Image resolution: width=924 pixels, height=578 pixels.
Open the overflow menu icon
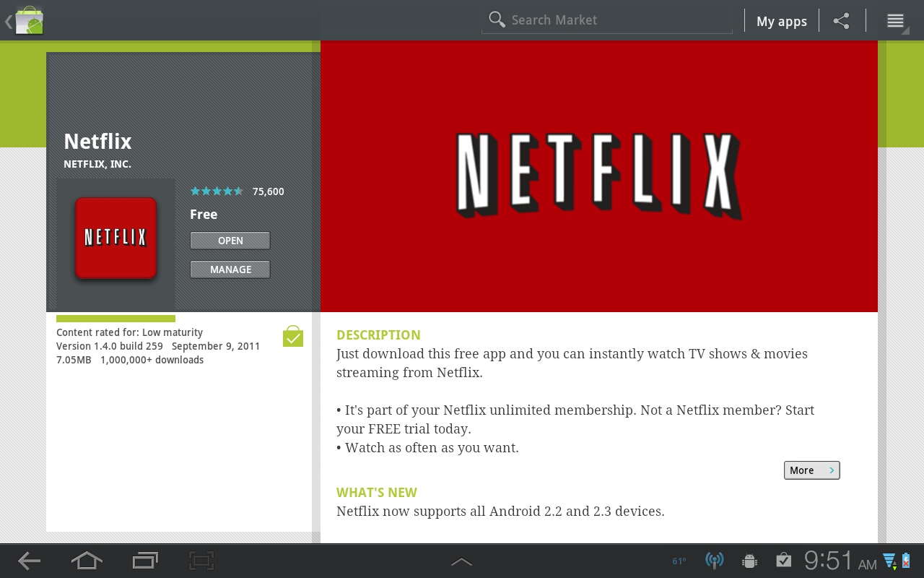895,21
